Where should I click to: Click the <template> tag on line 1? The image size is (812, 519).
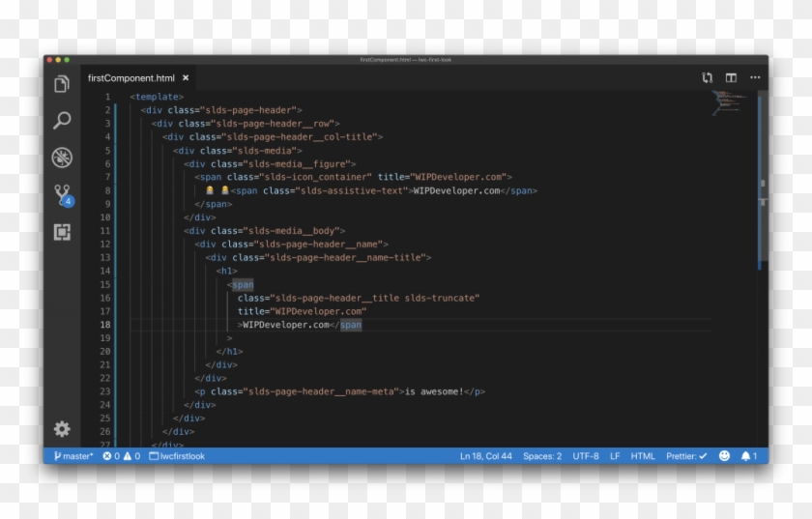pos(157,97)
